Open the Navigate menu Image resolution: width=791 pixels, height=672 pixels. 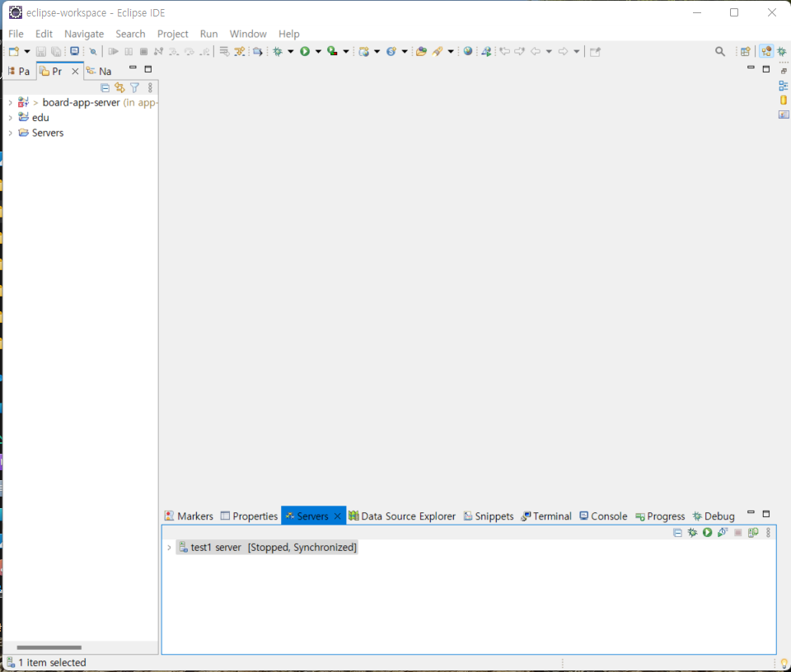tap(84, 34)
